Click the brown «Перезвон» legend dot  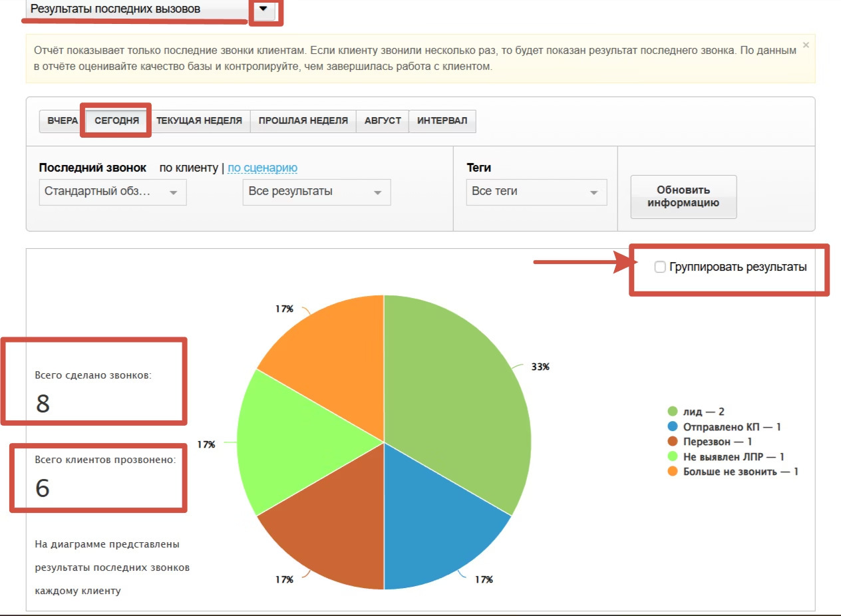pos(672,442)
